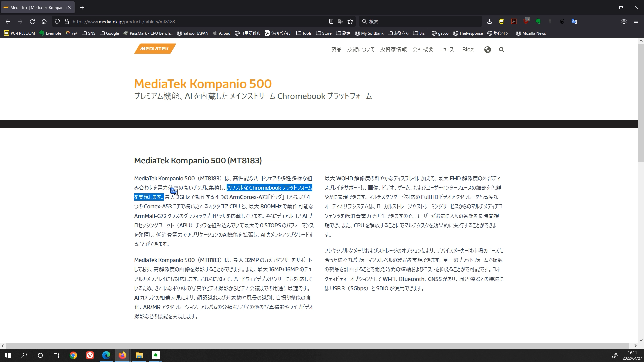Click the MediaTek logo
The height and width of the screenshot is (362, 644).
pos(155,49)
